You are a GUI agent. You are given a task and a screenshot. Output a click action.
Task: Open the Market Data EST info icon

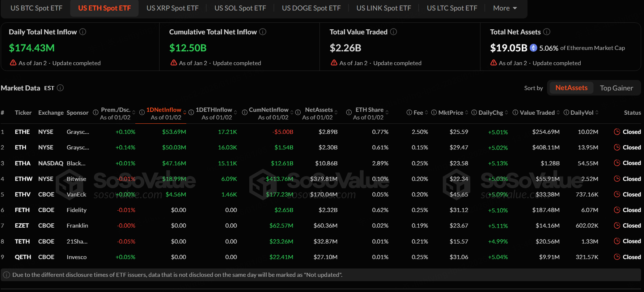point(60,88)
